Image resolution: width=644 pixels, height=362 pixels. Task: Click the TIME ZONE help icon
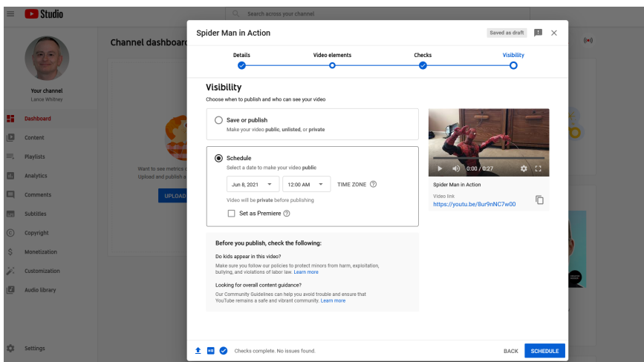(374, 185)
